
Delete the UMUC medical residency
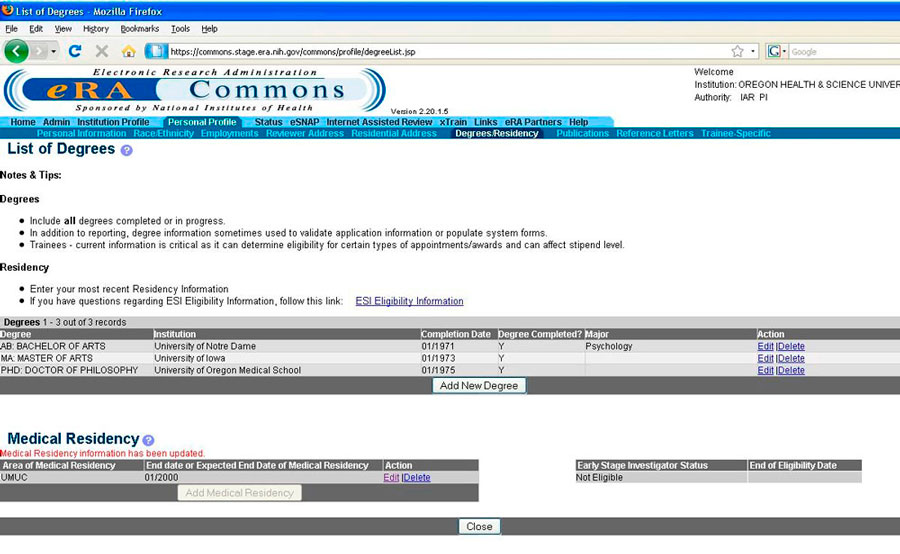pyautogui.click(x=417, y=478)
